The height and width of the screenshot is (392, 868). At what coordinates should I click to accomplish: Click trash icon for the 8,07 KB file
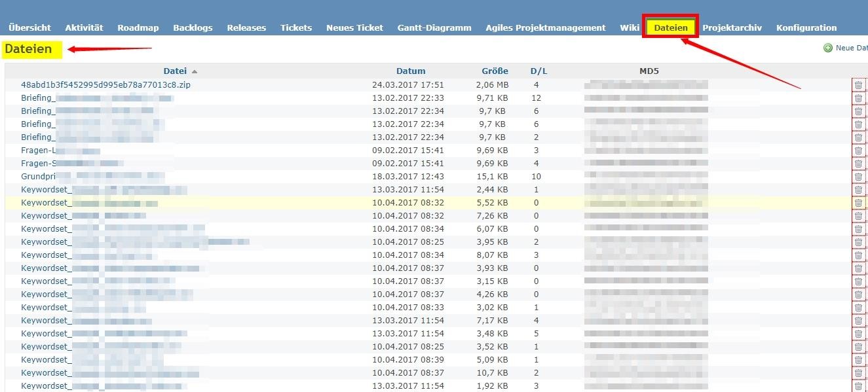point(858,255)
